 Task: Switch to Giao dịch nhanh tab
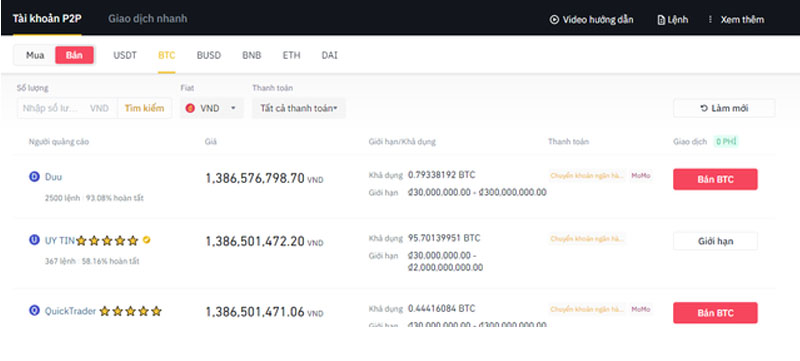pos(147,18)
